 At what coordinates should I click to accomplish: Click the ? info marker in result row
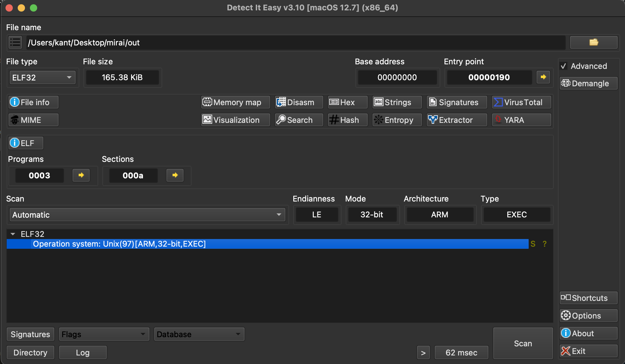[545, 244]
